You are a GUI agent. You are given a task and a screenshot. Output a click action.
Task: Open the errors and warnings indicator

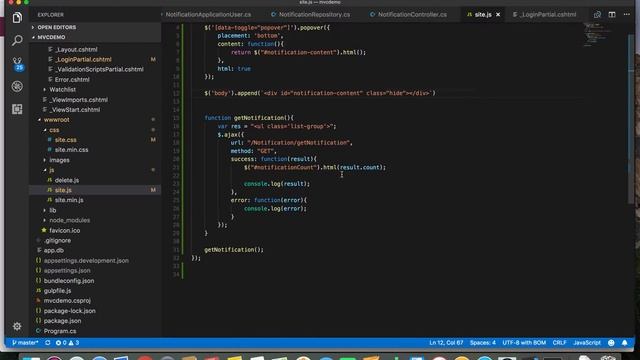(x=67, y=343)
